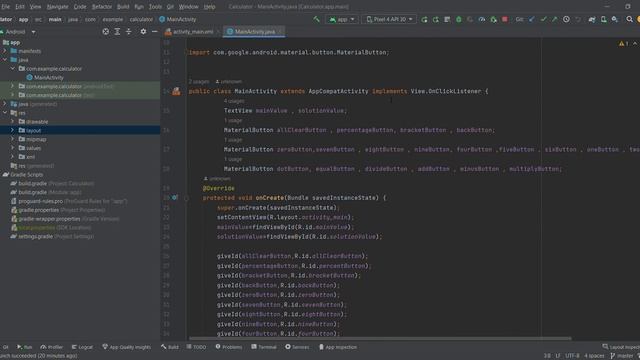Image resolution: width=640 pixels, height=360 pixels.
Task: Open the File menu
Action: point(5,7)
